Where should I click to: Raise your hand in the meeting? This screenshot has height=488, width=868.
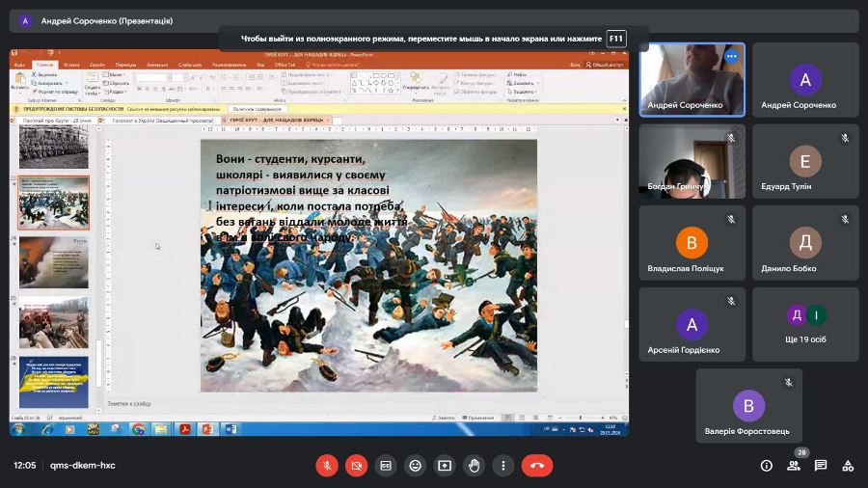pyautogui.click(x=474, y=465)
